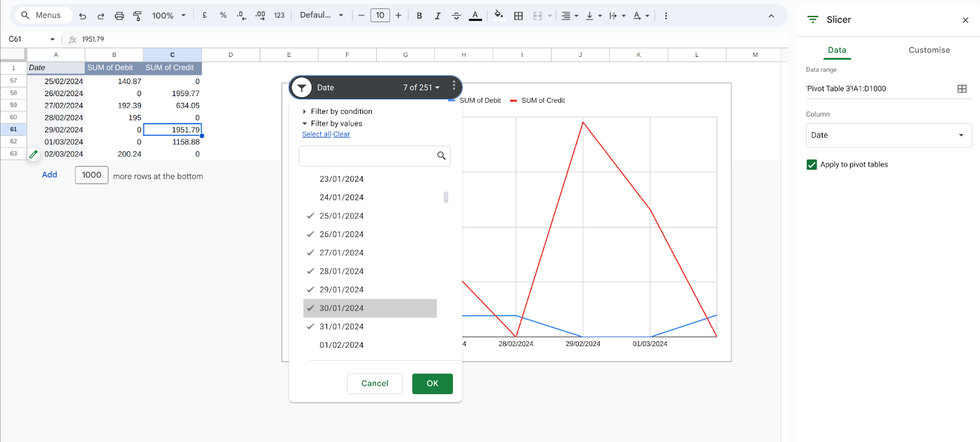The width and height of the screenshot is (980, 442).
Task: Open text colour picker
Action: pos(475,16)
